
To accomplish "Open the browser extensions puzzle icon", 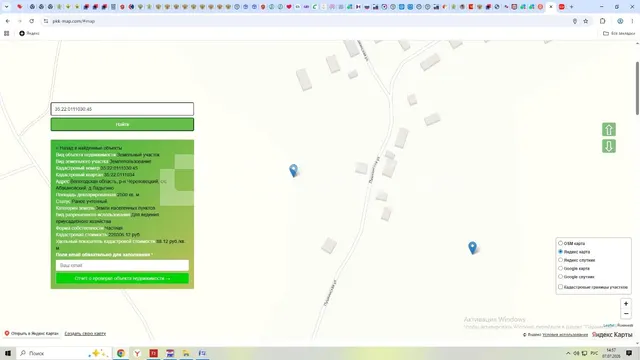I will click(x=602, y=21).
